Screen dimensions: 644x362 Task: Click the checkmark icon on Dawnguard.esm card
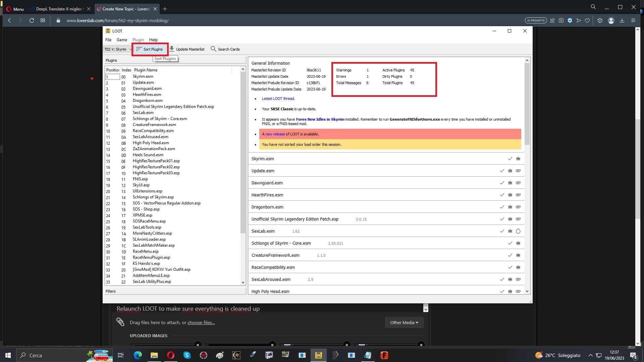[502, 183]
